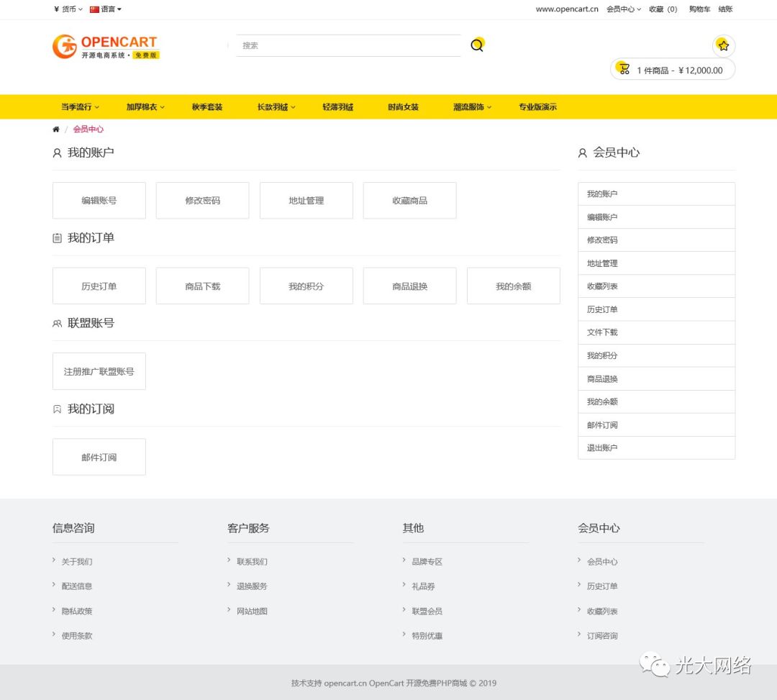Expand the 当季流行 menu category
The image size is (777, 700).
pyautogui.click(x=80, y=107)
